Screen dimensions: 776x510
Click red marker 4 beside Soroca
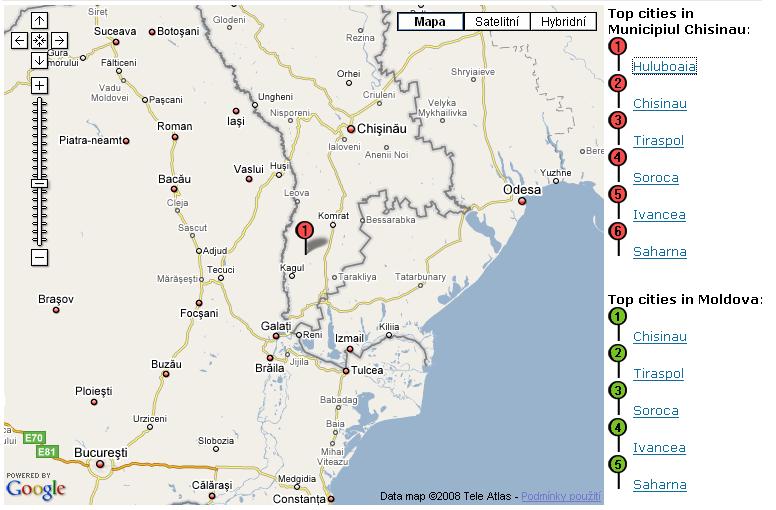618,157
